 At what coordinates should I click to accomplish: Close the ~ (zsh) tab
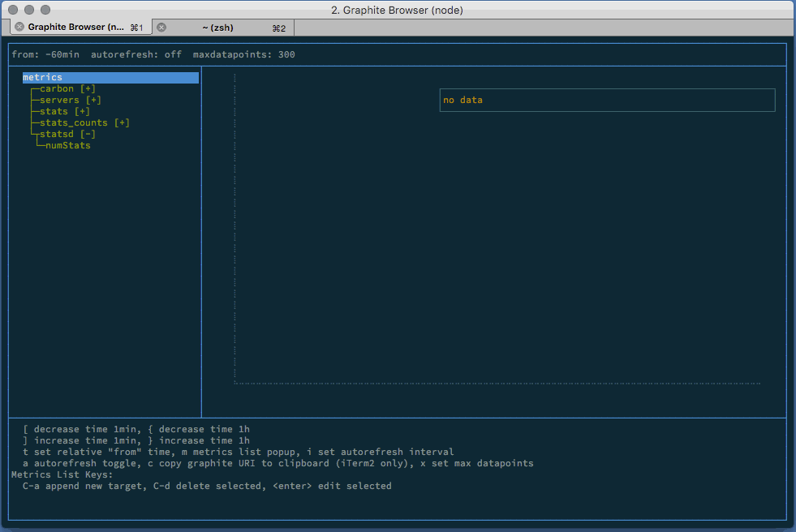pos(161,28)
